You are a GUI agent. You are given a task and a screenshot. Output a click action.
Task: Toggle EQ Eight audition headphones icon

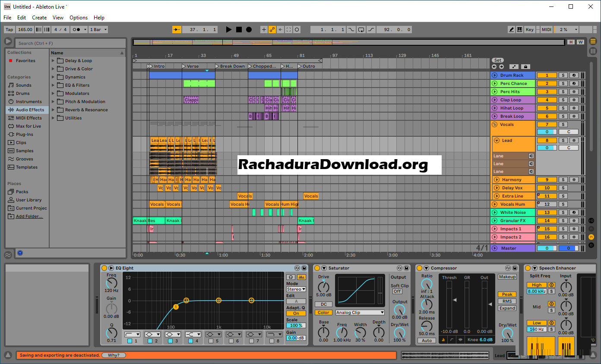click(291, 277)
